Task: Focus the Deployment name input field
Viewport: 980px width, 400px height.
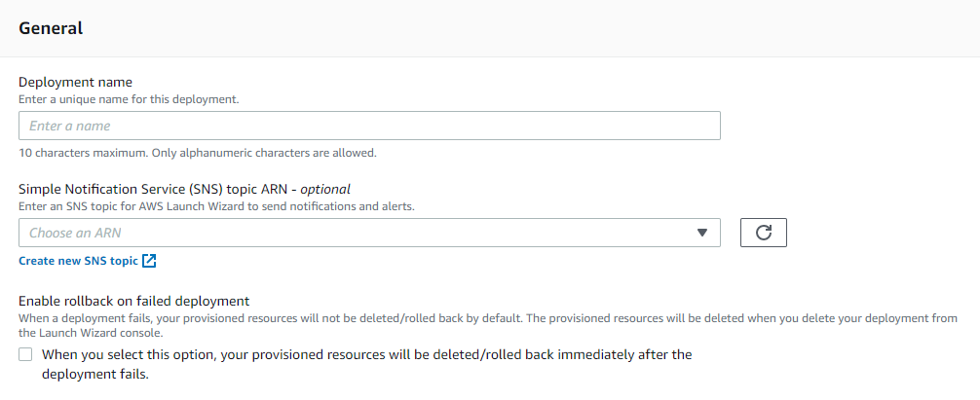Action: click(369, 126)
